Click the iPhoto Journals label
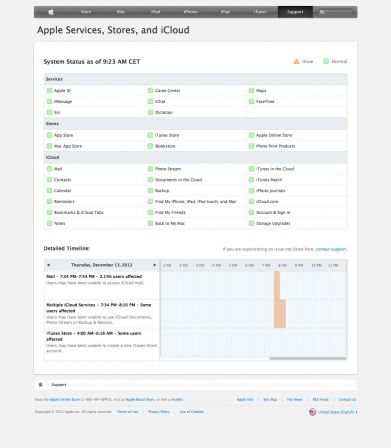 point(270,191)
